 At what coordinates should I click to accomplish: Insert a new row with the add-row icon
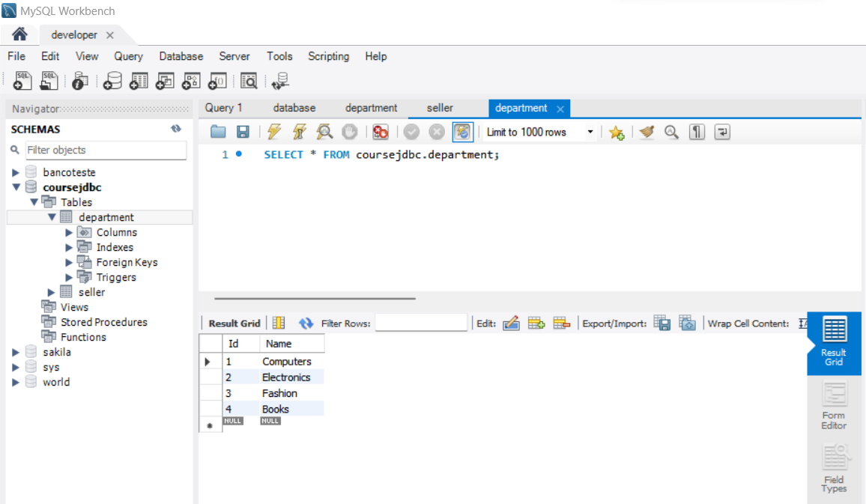536,323
